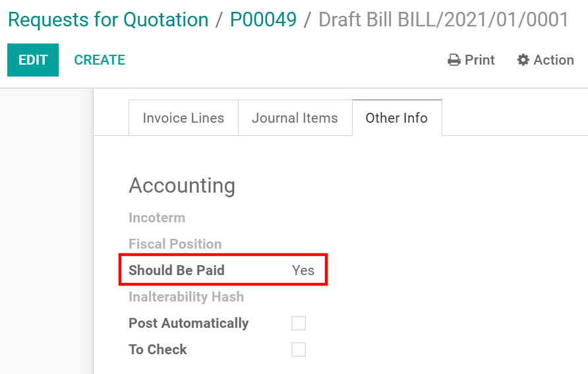Open the P00049 breadcrumb link
This screenshot has height=374, width=588.
(x=263, y=20)
